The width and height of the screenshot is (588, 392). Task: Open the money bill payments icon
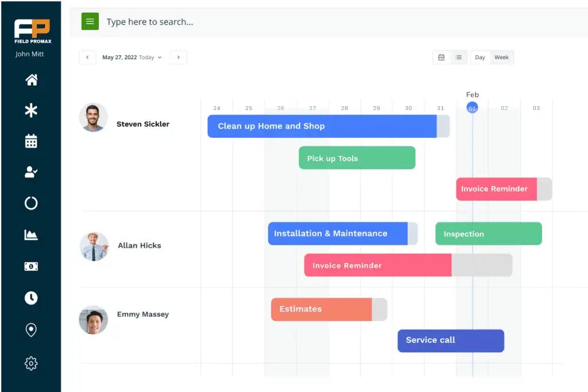click(31, 266)
